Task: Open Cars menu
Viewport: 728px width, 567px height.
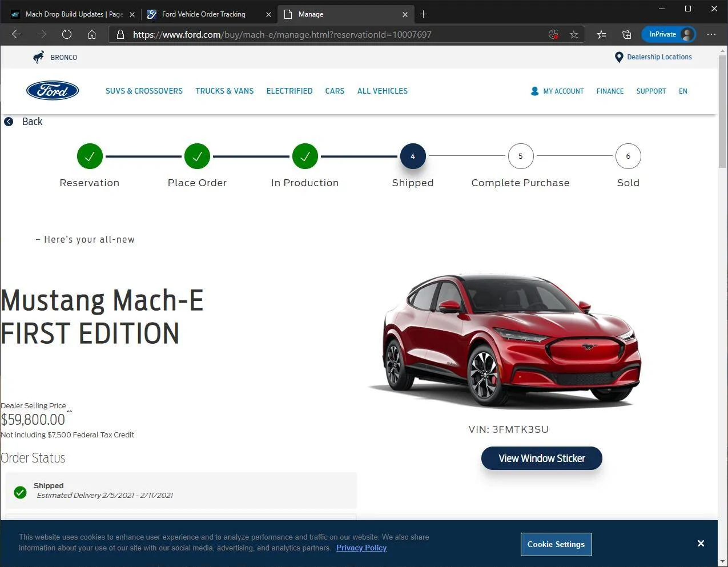Action: click(335, 91)
